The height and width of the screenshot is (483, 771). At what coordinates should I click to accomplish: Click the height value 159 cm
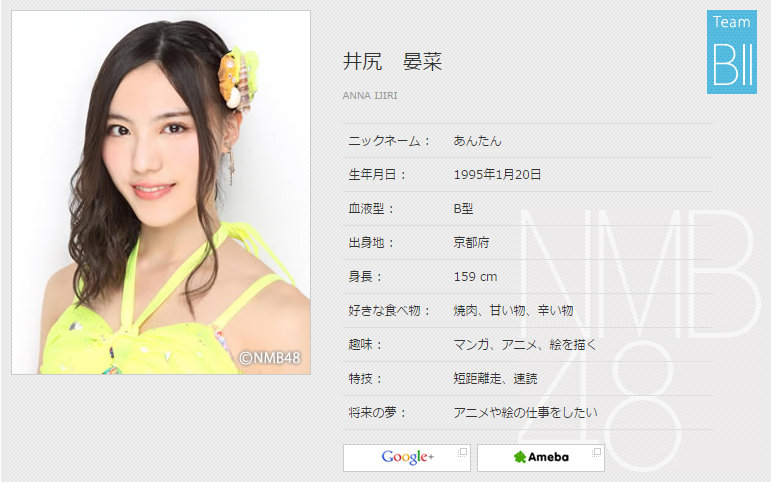475,276
